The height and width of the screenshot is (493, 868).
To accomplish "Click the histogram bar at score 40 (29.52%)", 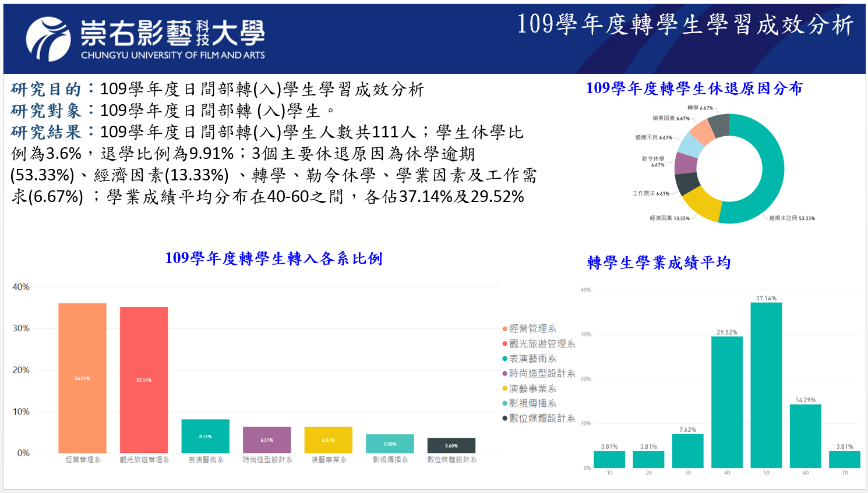I will click(727, 402).
